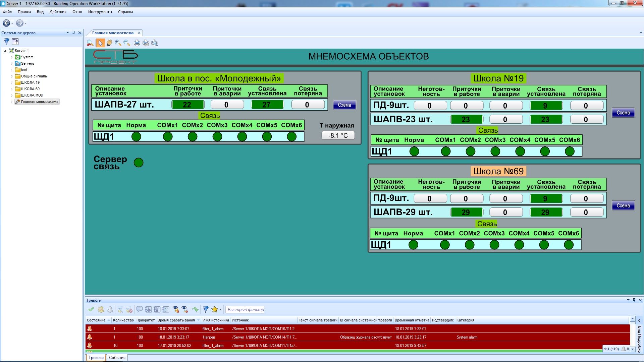Click the zoom in magnifier icon
This screenshot has width=644, height=362.
pos(118,43)
